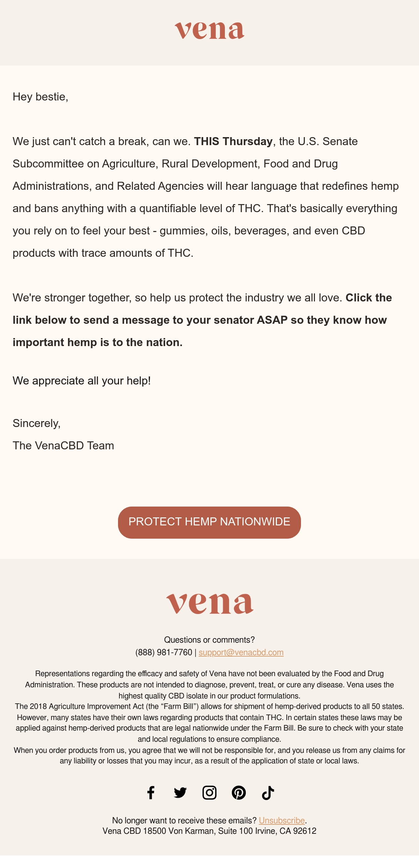Click the PROTECT HEMP NATIONWIDE button
This screenshot has width=419, height=868.
209,522
